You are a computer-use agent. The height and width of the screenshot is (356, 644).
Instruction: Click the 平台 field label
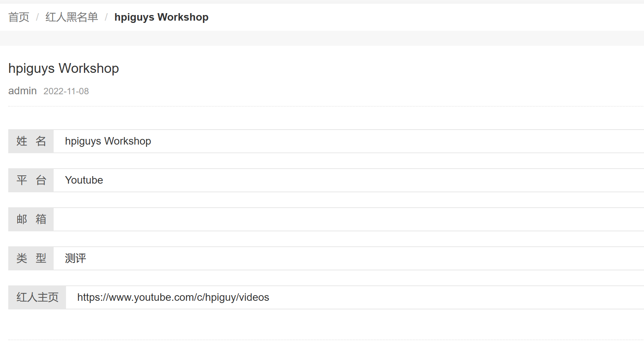coord(31,180)
